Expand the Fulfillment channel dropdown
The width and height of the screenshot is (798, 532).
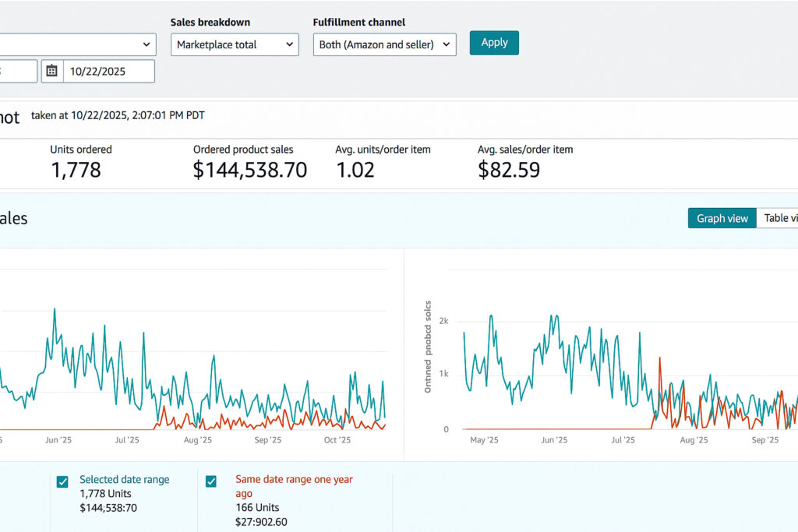[385, 44]
